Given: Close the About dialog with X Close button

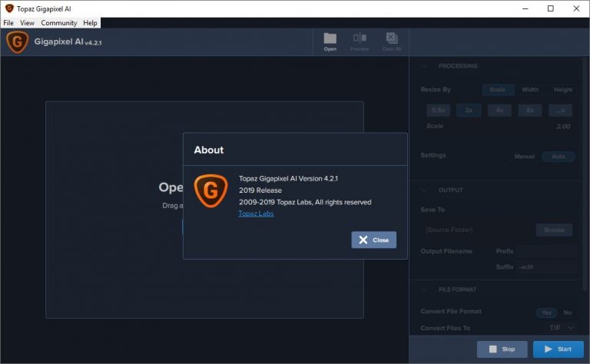Looking at the screenshot, I should [373, 240].
